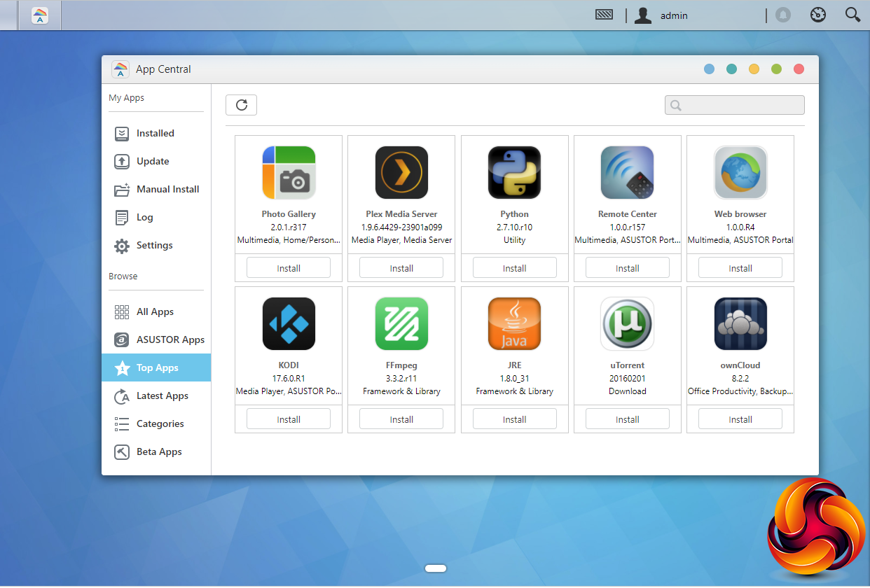Install Web browser
The width and height of the screenshot is (870, 588).
(740, 268)
